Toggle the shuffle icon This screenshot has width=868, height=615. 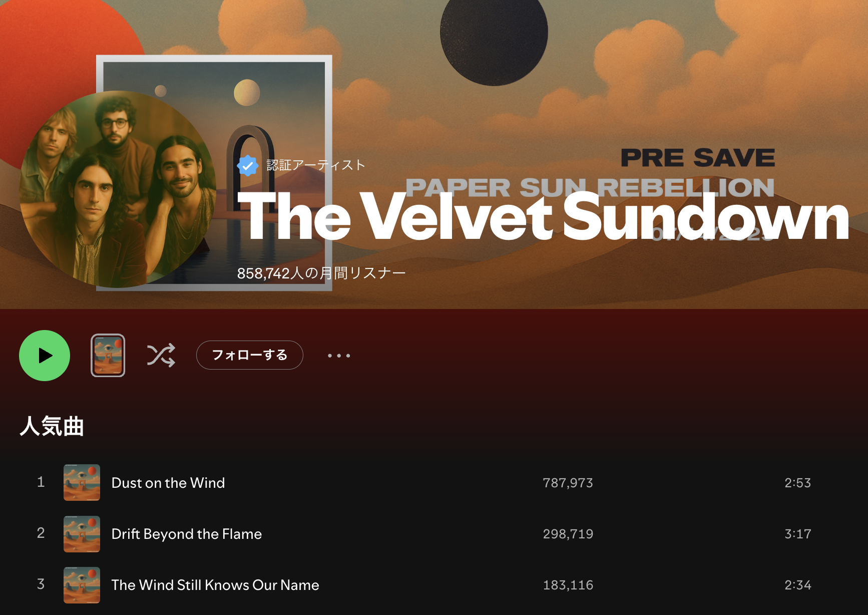click(x=161, y=356)
